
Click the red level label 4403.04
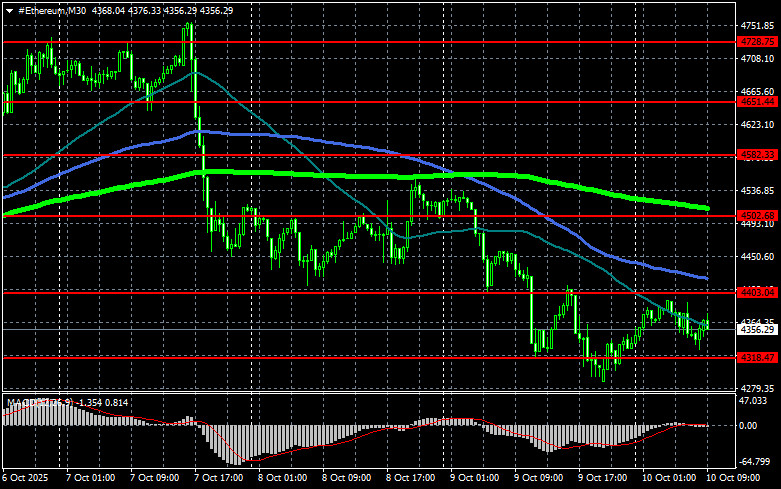pyautogui.click(x=757, y=293)
